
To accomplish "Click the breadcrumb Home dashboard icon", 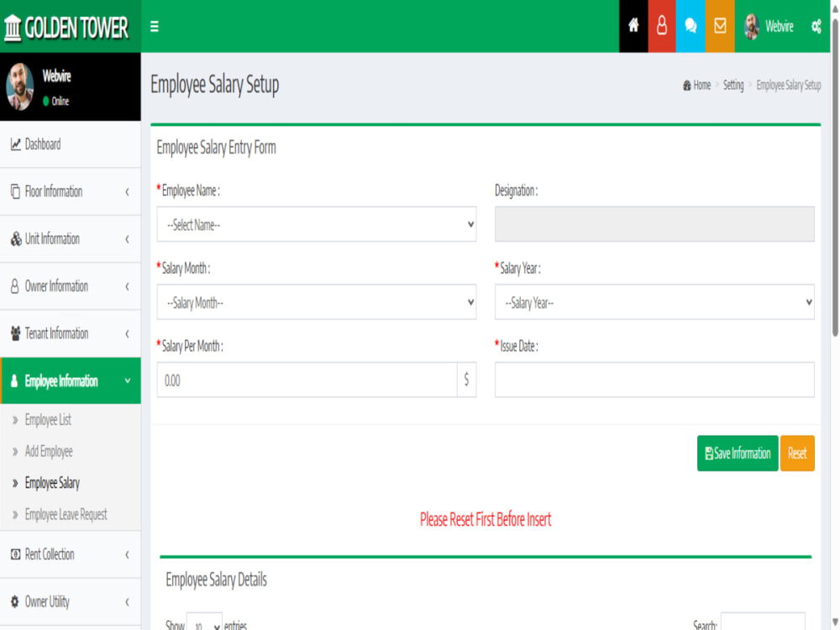I will [687, 85].
